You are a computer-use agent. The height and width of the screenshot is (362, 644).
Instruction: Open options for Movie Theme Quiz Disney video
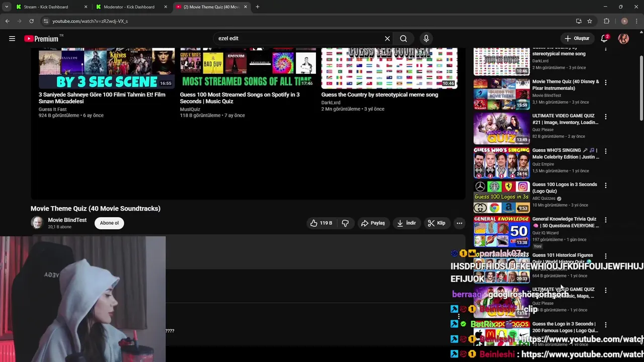pyautogui.click(x=605, y=82)
